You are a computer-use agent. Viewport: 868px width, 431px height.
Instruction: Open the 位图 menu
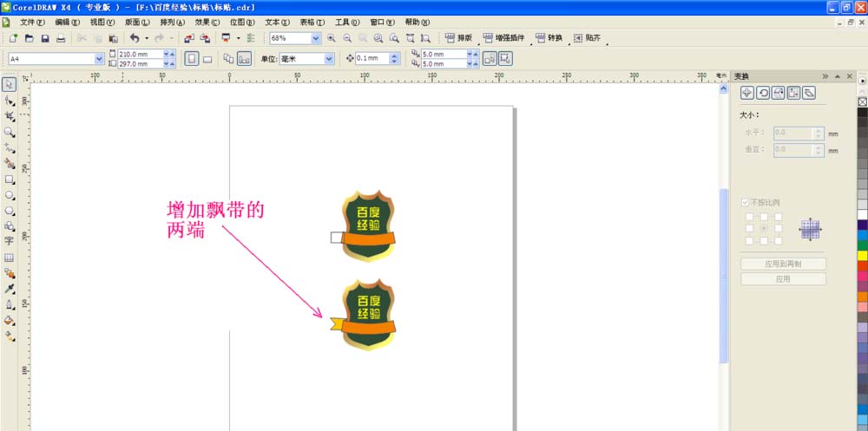tap(242, 23)
